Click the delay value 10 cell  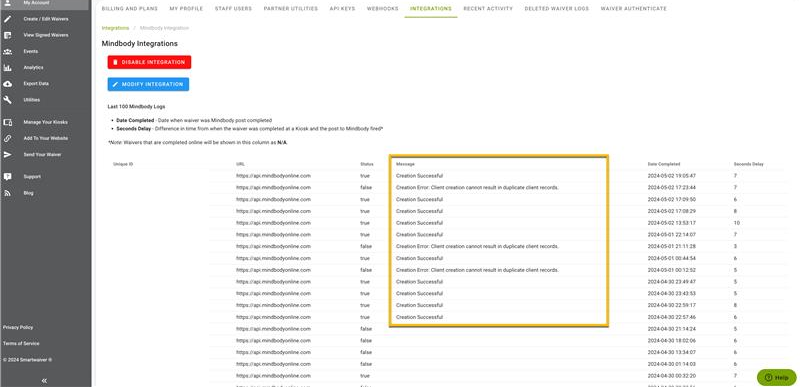click(x=737, y=223)
